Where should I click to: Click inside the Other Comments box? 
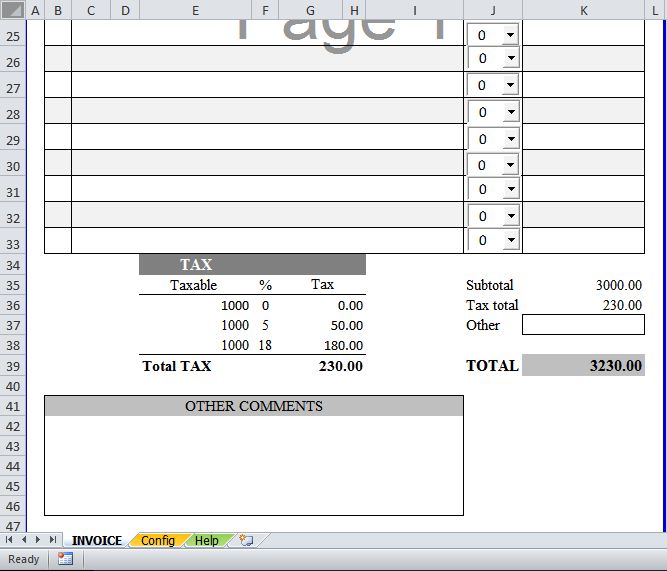pos(253,465)
